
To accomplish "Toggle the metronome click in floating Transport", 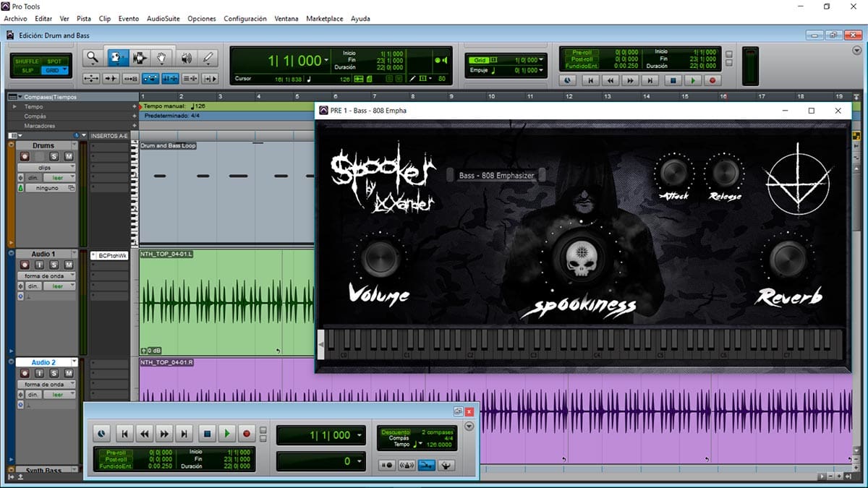I will pos(407,465).
